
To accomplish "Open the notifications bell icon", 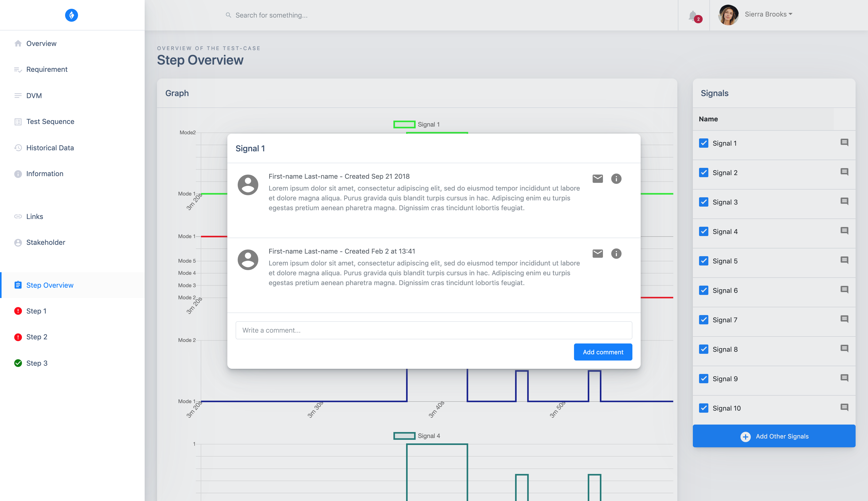I will pos(693,15).
